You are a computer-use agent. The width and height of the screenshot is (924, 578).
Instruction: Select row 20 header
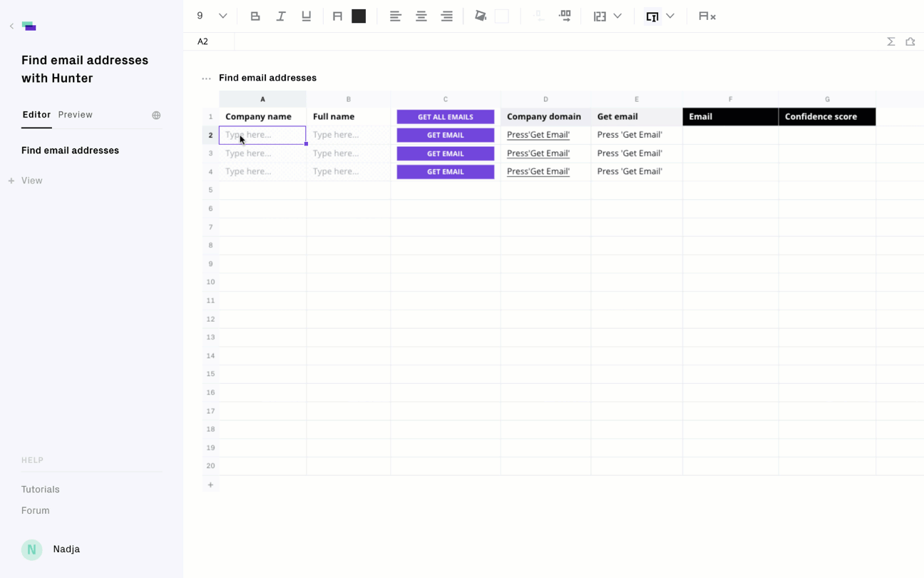click(210, 466)
